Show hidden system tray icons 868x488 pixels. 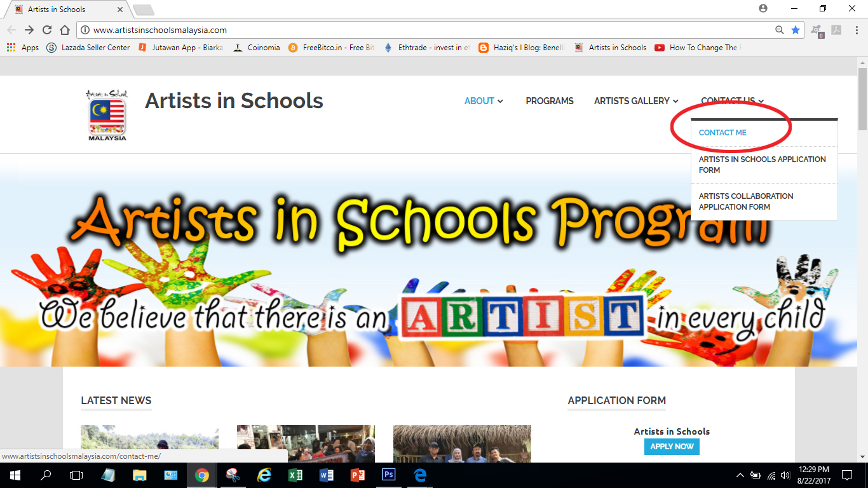coord(740,475)
